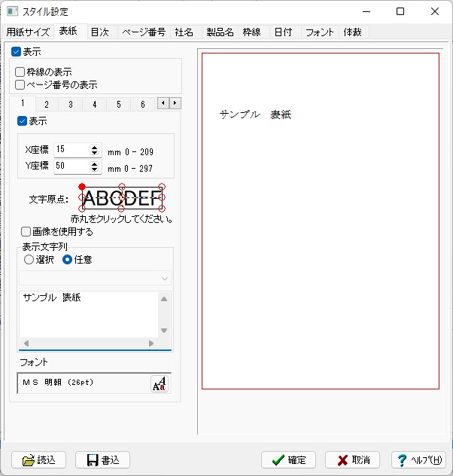
Task: Select bottom-left text origin circle
Action: (82, 209)
